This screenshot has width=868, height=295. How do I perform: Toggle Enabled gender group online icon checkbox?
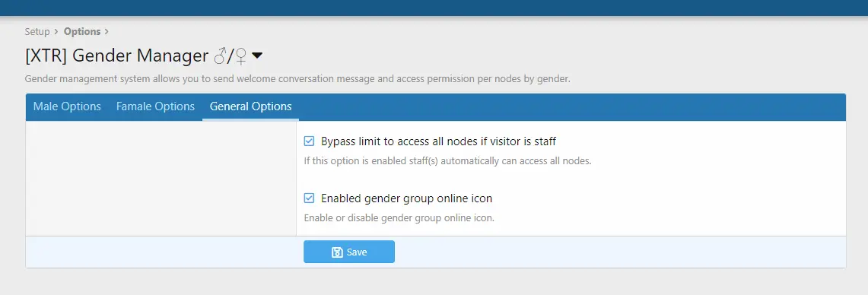[309, 198]
